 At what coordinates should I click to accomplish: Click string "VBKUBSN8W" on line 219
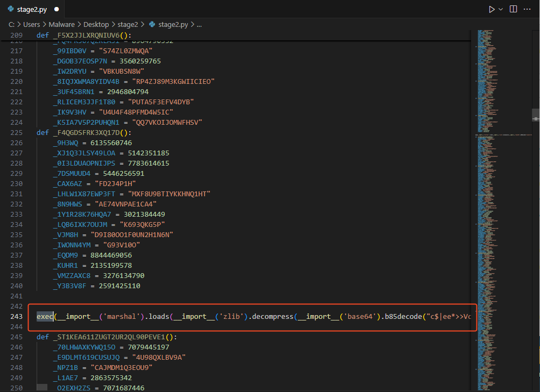[x=122, y=71]
